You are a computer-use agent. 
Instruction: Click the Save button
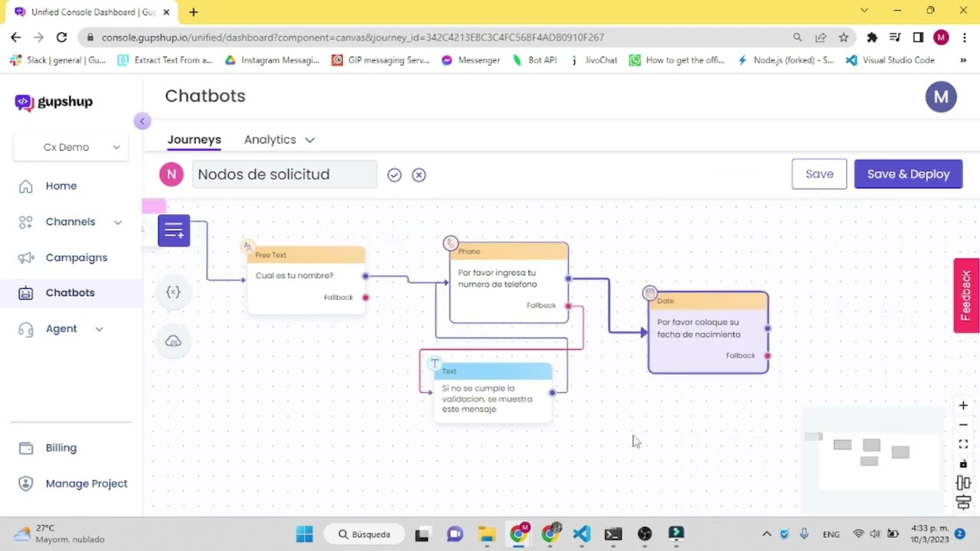(818, 174)
